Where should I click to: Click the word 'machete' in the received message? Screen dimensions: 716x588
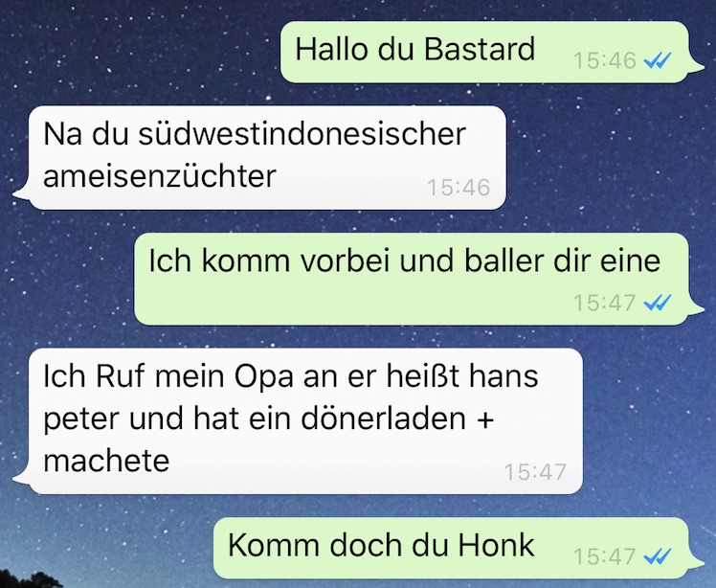106,460
